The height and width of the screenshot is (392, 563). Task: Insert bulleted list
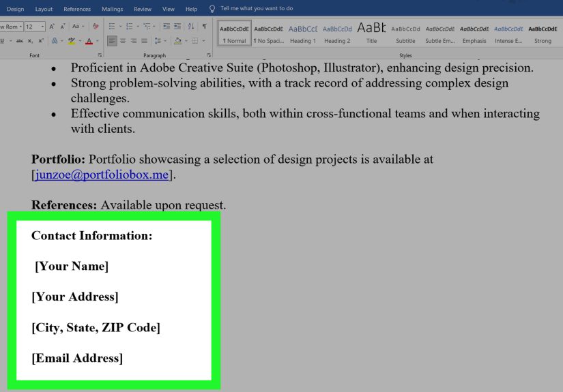coord(112,27)
